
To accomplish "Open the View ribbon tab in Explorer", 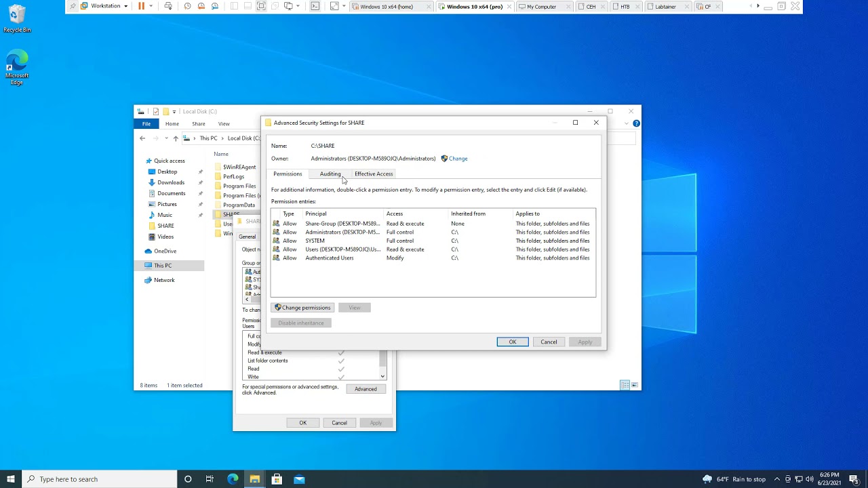I will tap(224, 124).
